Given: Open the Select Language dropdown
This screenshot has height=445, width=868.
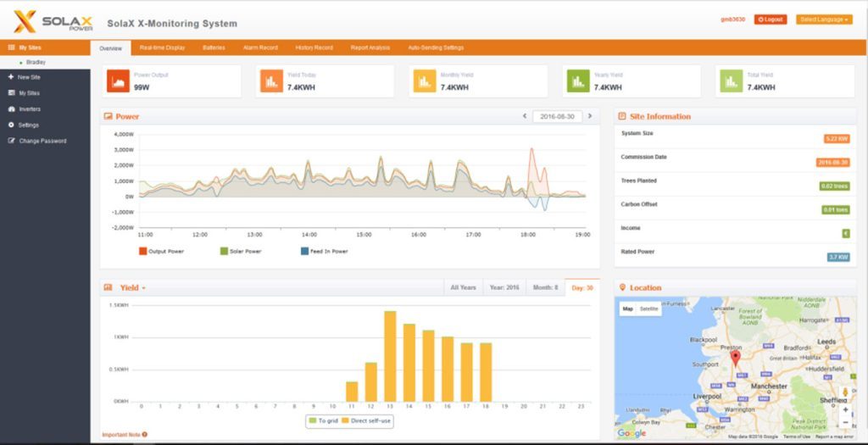Looking at the screenshot, I should click(823, 19).
